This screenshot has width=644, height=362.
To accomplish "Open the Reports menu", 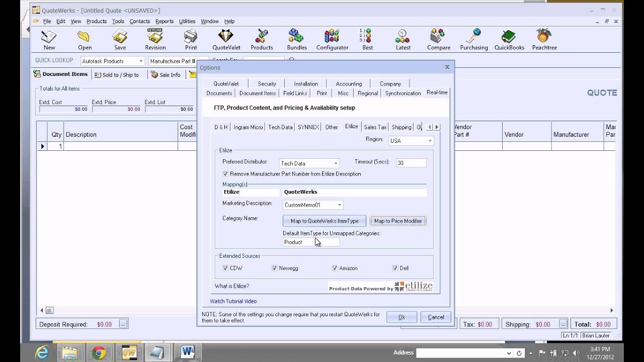I will pos(164,21).
